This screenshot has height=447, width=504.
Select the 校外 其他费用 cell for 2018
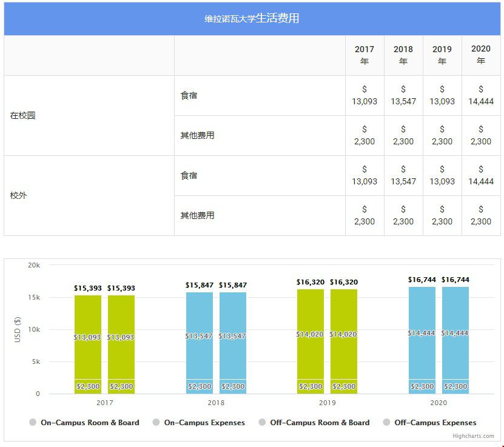[x=403, y=216]
